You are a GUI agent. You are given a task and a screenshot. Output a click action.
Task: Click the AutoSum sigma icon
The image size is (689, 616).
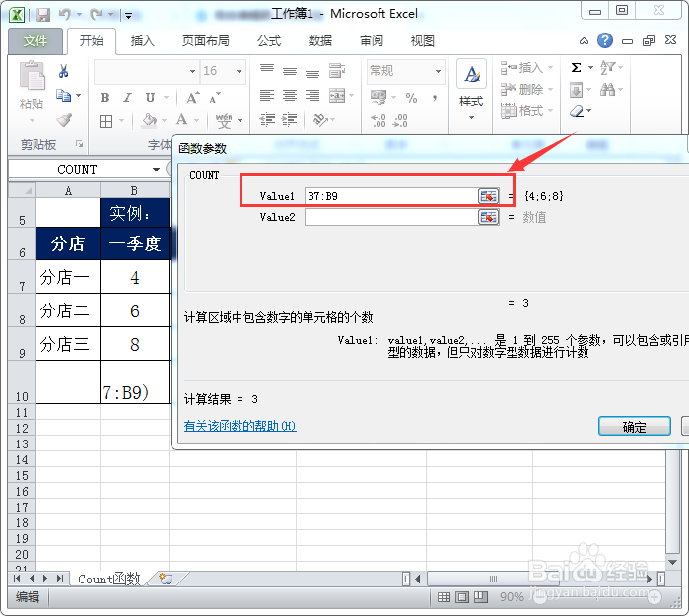(x=576, y=68)
